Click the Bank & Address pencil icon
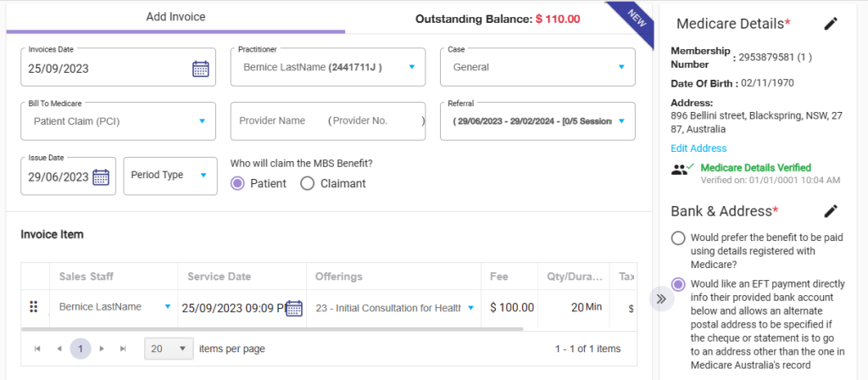868x380 pixels. [x=831, y=210]
